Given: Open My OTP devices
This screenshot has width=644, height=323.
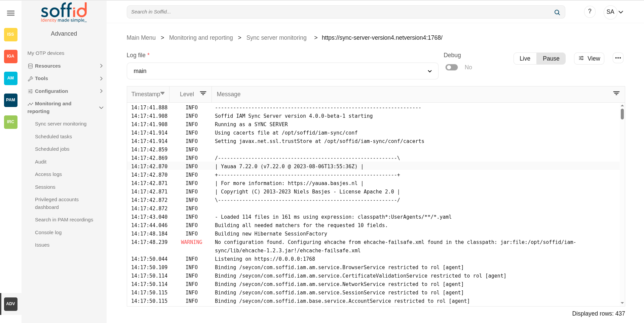Looking at the screenshot, I should point(46,53).
